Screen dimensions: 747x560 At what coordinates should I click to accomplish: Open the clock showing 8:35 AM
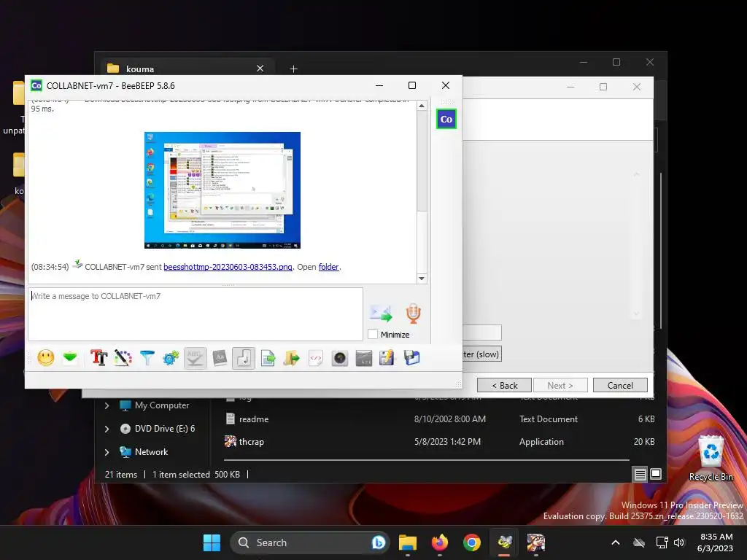pyautogui.click(x=716, y=542)
